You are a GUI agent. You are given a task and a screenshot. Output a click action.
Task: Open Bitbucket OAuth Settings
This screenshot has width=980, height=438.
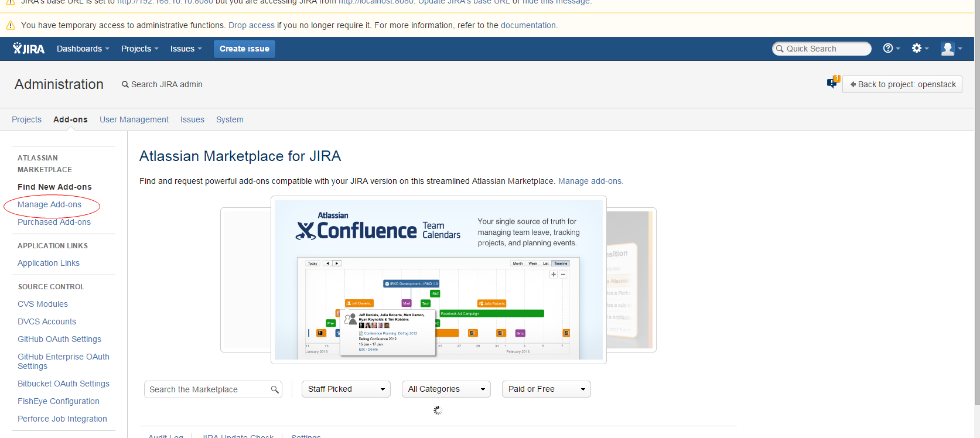click(63, 384)
